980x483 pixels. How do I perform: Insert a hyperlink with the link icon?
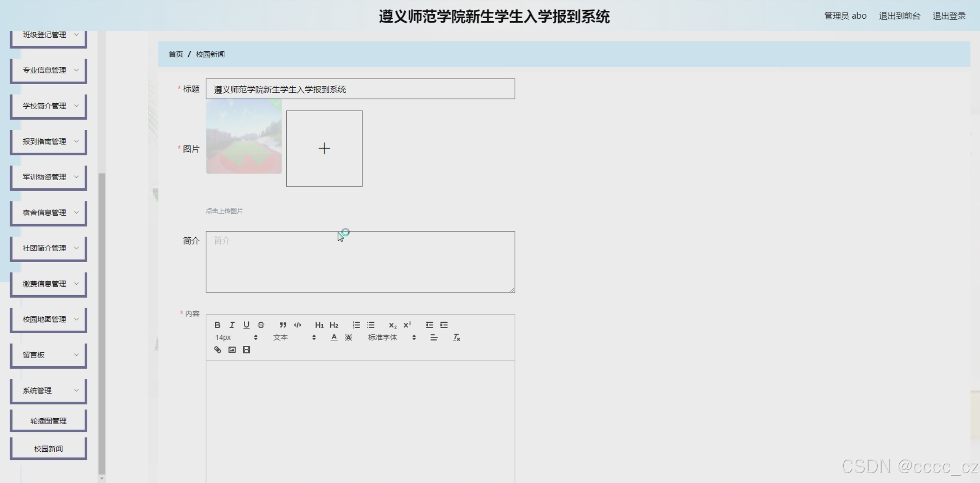tap(218, 350)
